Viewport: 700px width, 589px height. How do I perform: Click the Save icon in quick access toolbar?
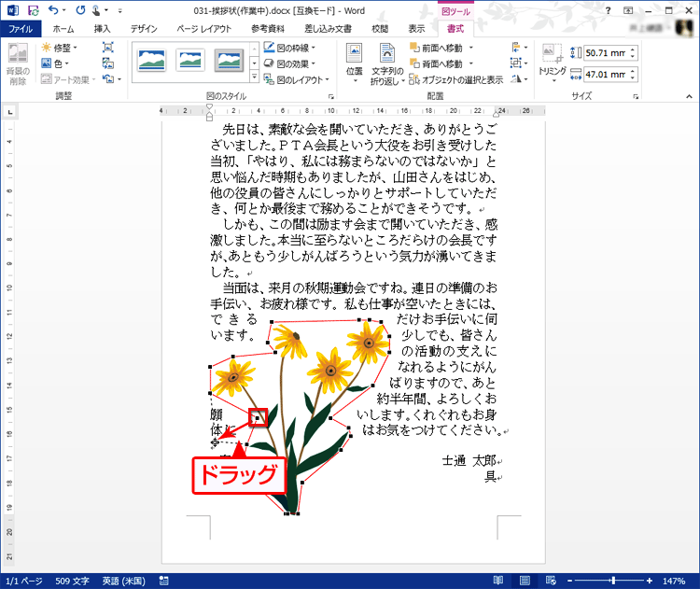click(x=33, y=10)
